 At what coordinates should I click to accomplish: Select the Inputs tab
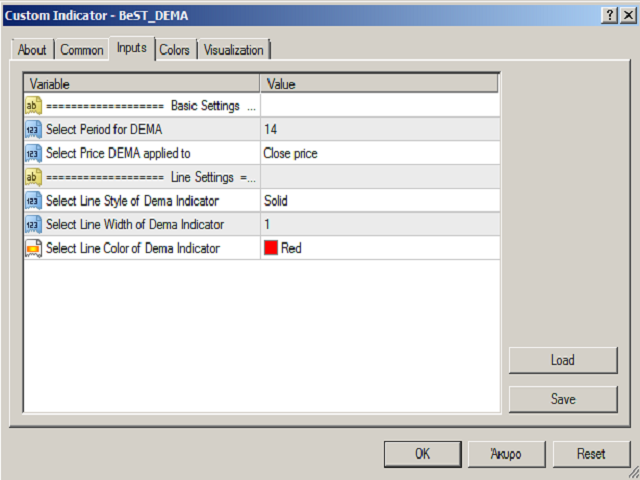pyautogui.click(x=131, y=48)
